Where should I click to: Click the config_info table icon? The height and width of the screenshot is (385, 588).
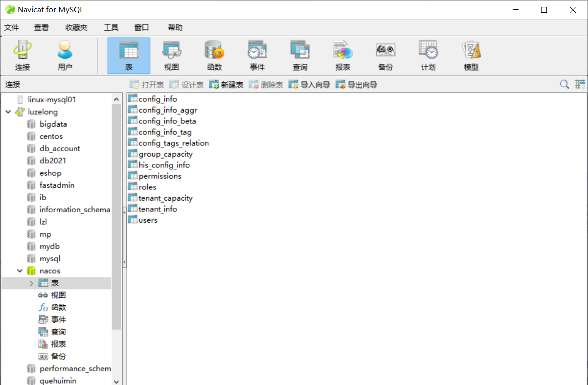133,99
